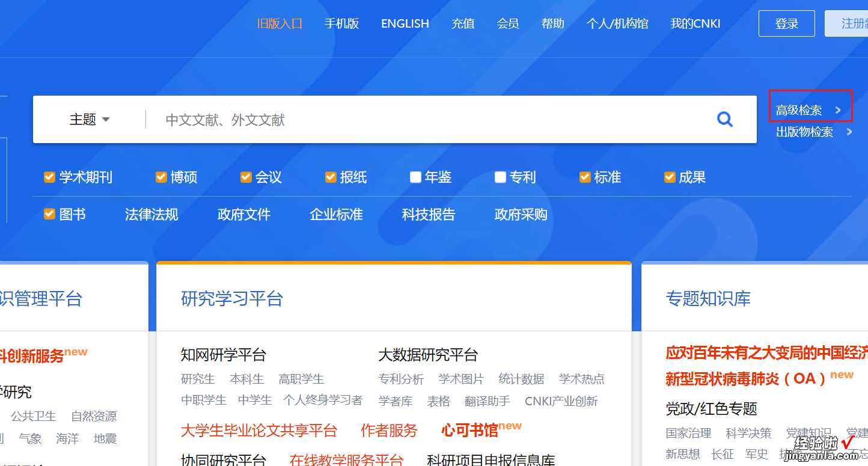Select the 科技报告 database
This screenshot has width=868, height=466.
click(429, 214)
